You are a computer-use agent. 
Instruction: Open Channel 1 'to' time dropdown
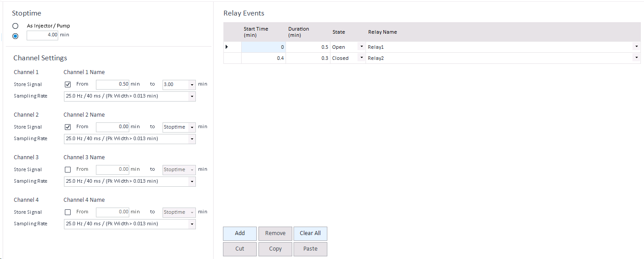tap(192, 84)
